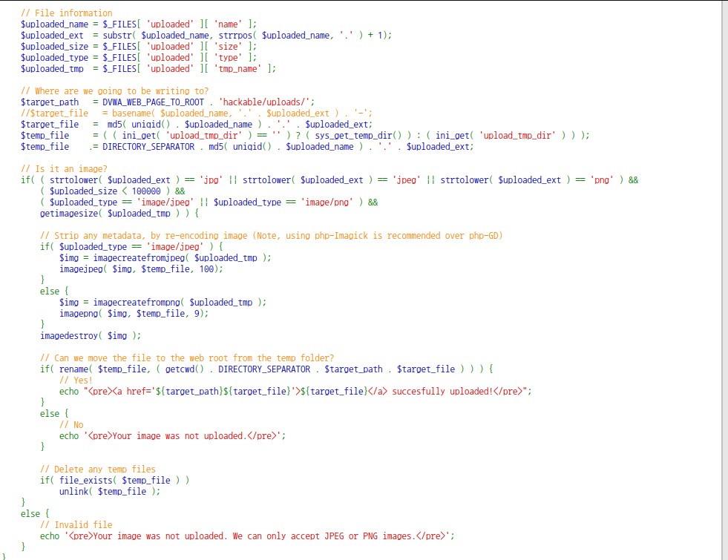Screen dimensions: 728x560
Task: Click the 'tmp_name' array key string
Action: coord(237,69)
